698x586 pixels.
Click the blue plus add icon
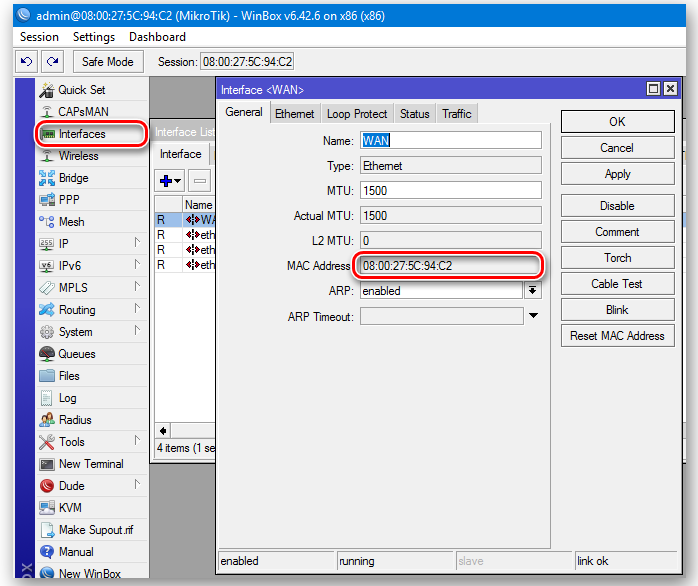[168, 181]
